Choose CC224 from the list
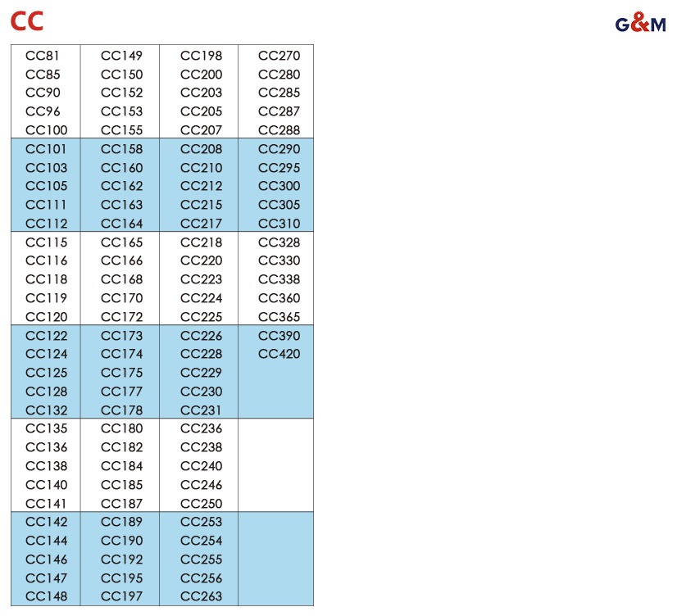 click(x=201, y=298)
